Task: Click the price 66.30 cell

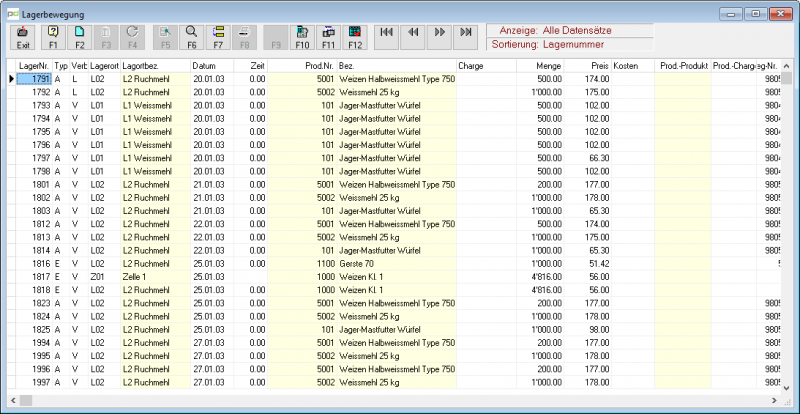Action: (x=588, y=158)
